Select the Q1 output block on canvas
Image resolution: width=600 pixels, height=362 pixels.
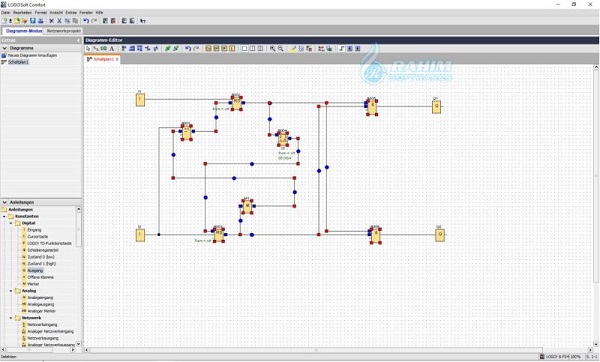[x=436, y=106]
